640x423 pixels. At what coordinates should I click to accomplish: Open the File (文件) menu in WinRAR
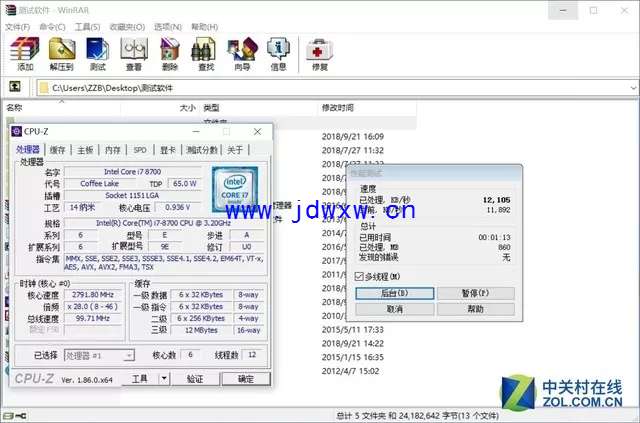coord(17,27)
